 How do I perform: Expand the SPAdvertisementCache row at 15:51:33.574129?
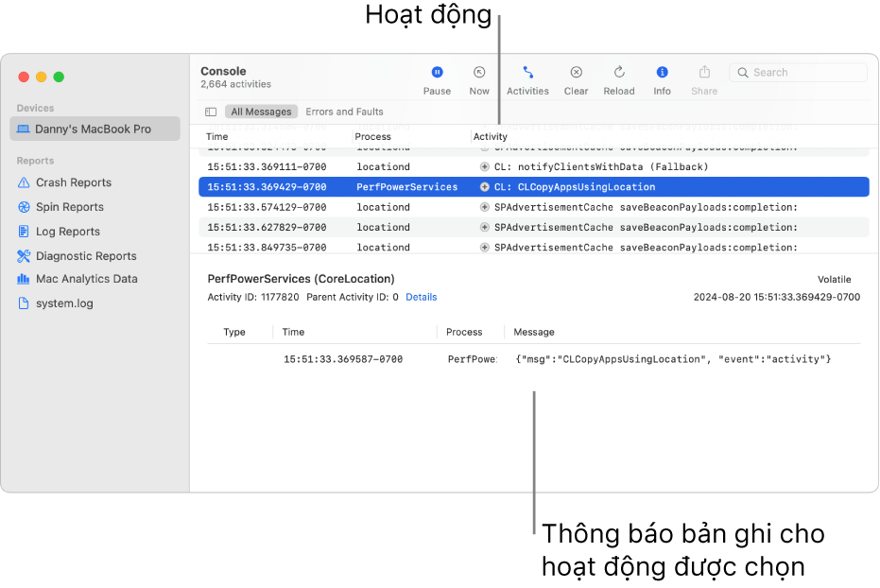tap(485, 207)
